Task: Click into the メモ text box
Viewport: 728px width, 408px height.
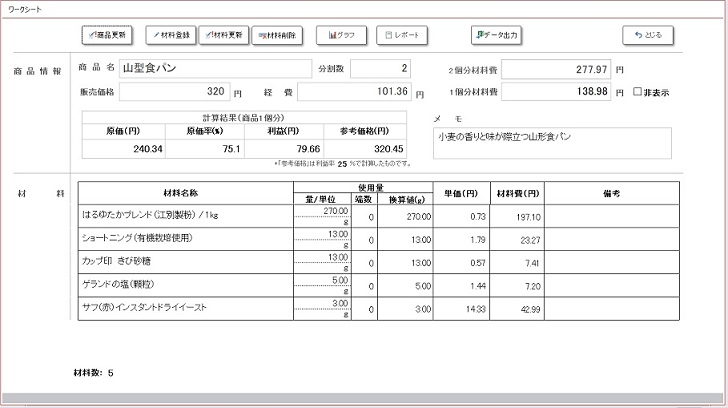Action: pos(552,143)
